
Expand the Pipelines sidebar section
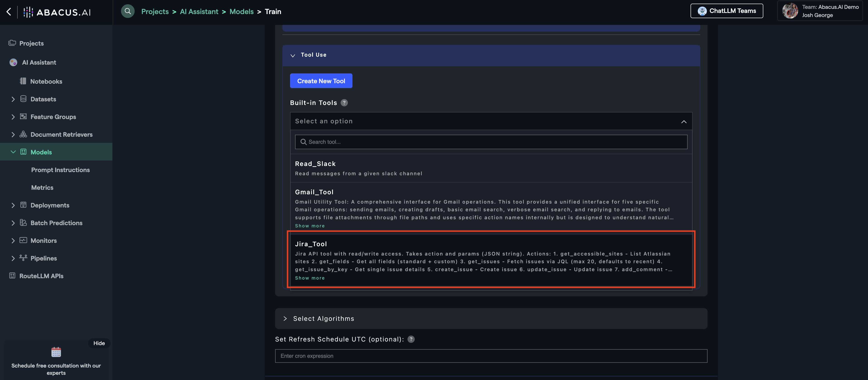pyautogui.click(x=13, y=258)
